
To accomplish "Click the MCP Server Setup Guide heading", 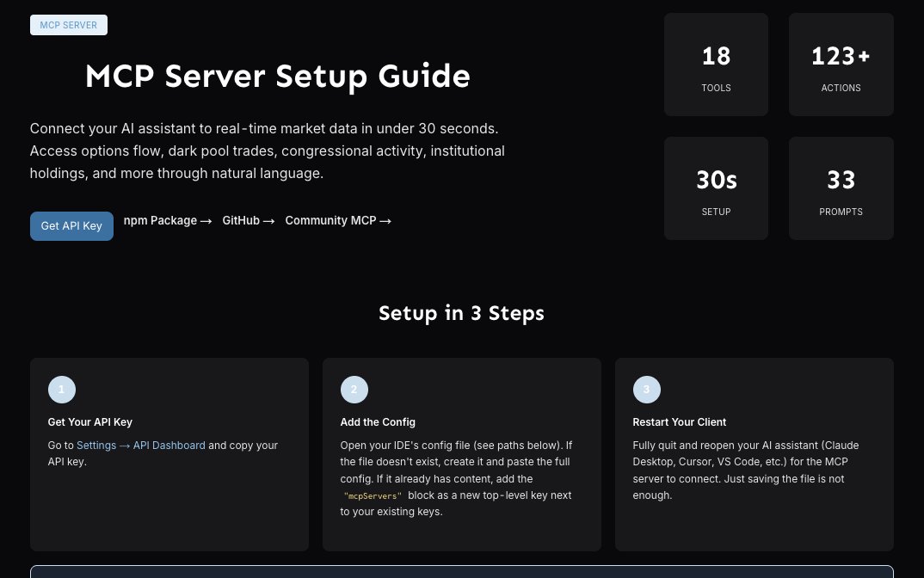I will [278, 76].
